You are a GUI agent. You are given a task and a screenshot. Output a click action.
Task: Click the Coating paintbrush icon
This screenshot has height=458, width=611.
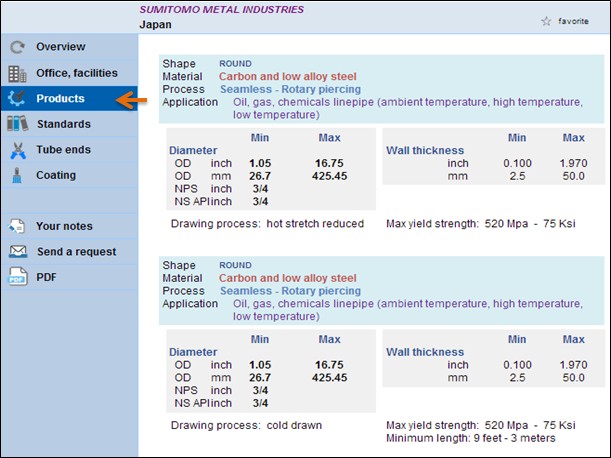tap(17, 175)
